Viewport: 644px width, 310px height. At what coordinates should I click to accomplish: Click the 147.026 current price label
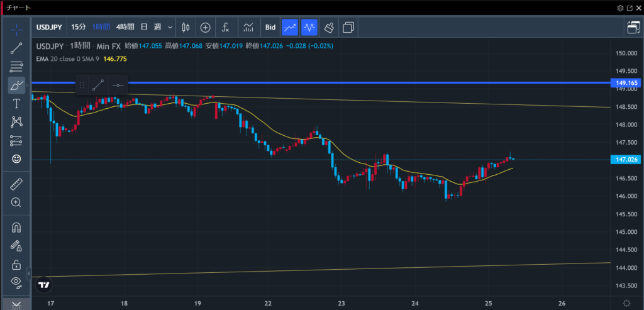coord(626,159)
